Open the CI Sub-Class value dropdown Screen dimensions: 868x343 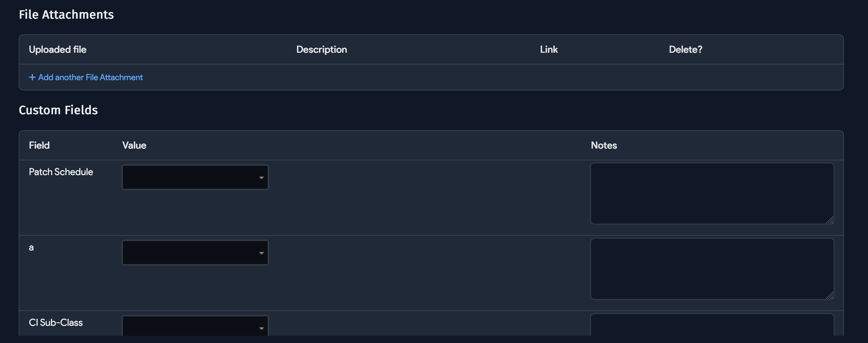195,326
